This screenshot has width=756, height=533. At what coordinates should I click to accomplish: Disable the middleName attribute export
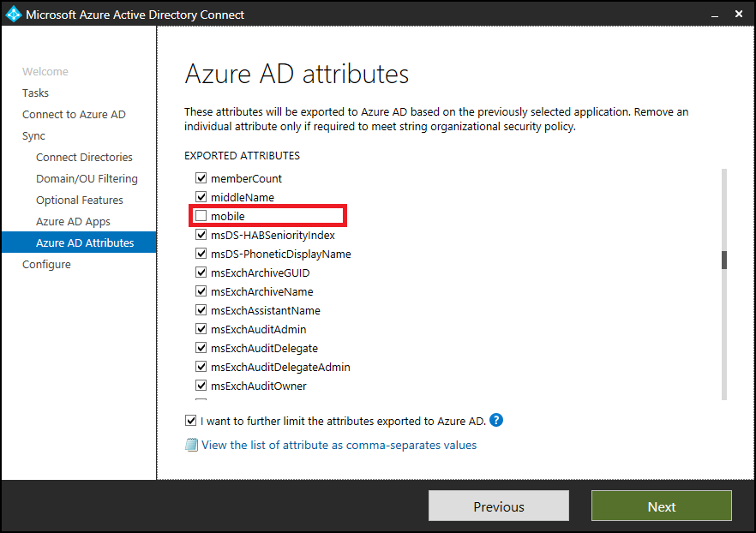[201, 197]
